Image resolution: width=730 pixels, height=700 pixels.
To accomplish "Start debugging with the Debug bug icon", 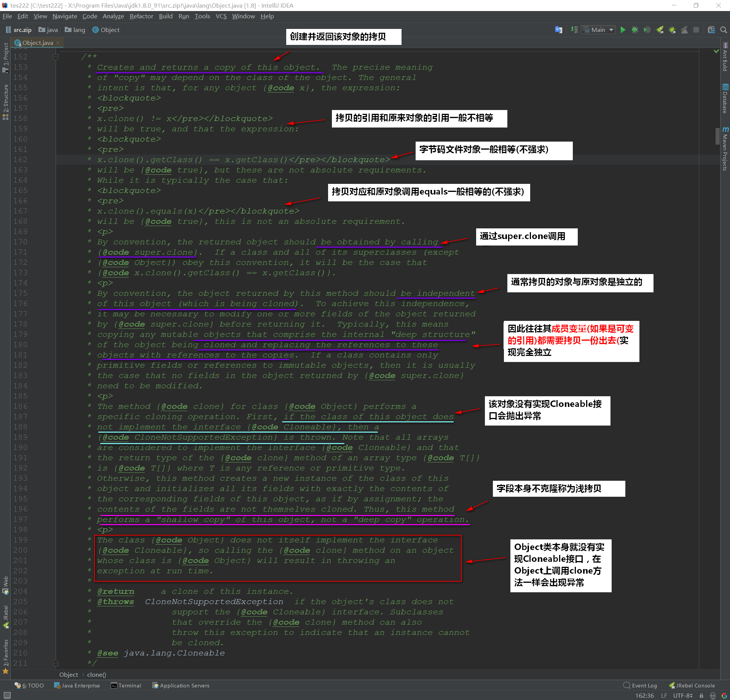I will click(635, 30).
